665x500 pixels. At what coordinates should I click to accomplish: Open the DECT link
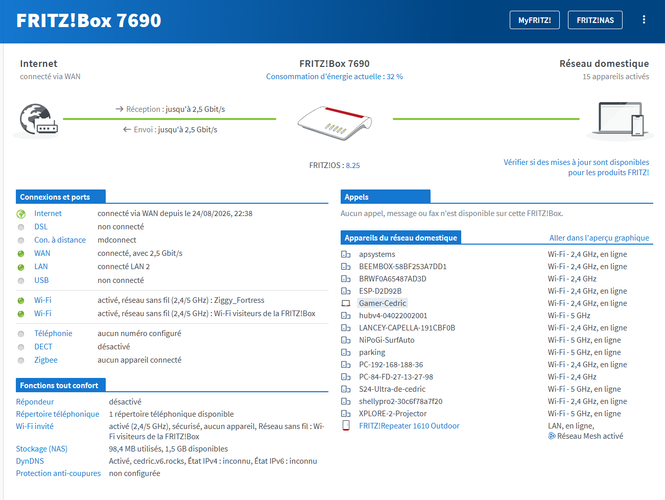click(x=43, y=347)
